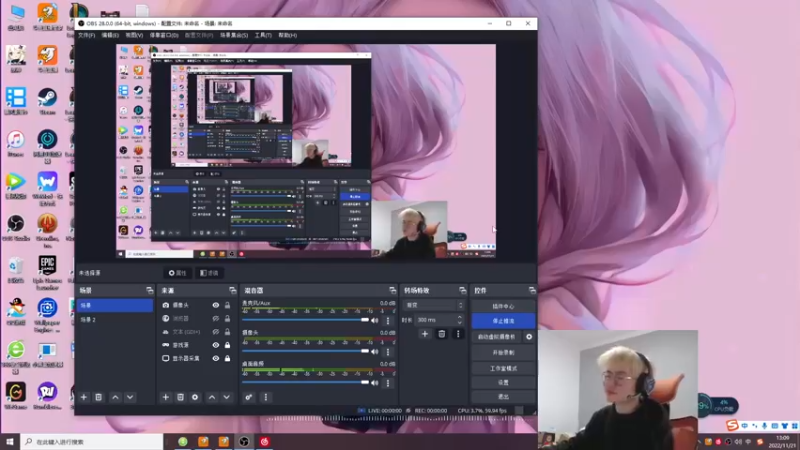Open the Windows Start menu

(10, 442)
